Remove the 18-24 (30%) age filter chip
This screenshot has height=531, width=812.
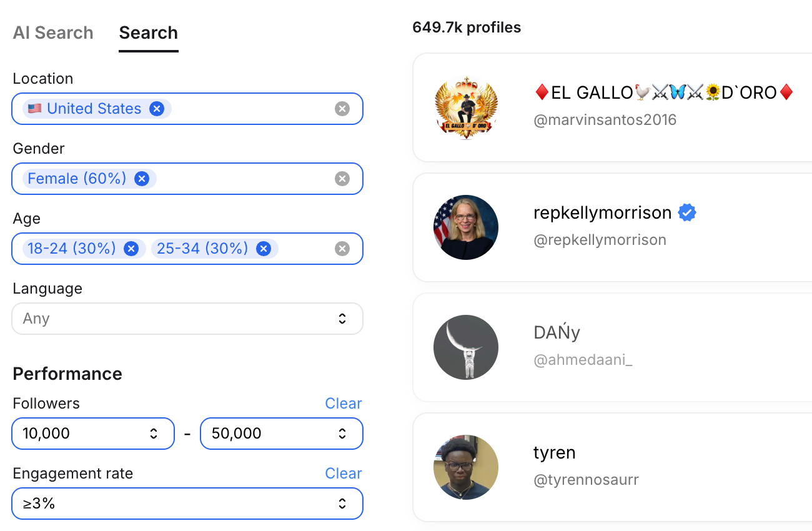point(131,249)
